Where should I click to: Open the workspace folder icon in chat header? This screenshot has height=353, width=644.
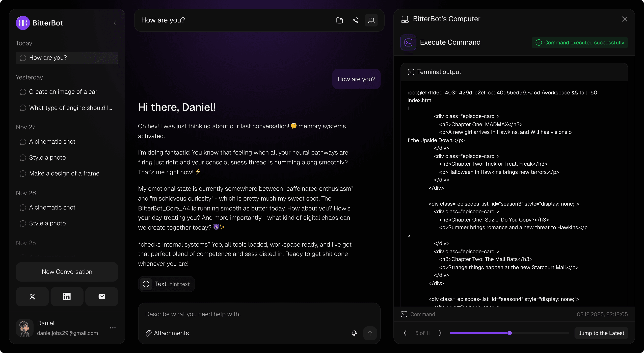339,20
